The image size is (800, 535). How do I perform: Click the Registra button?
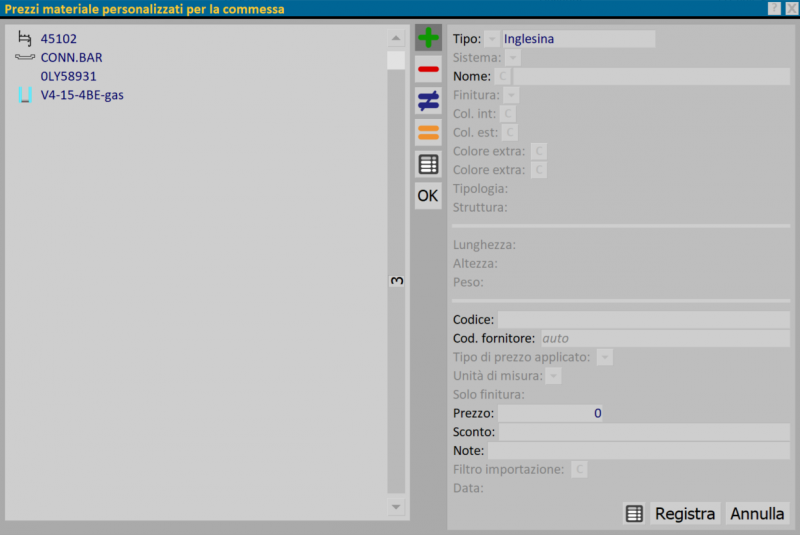tap(685, 514)
